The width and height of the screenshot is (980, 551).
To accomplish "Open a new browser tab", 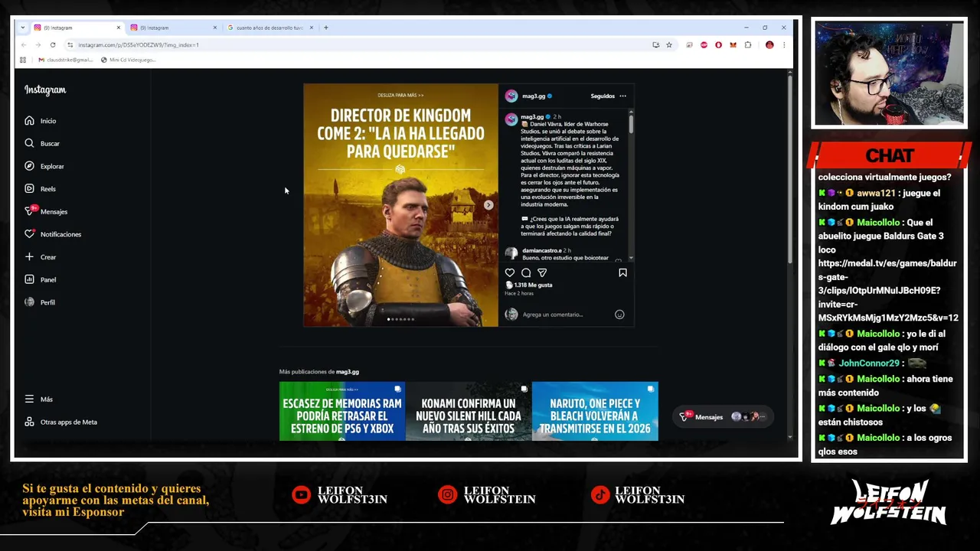I will coord(326,28).
